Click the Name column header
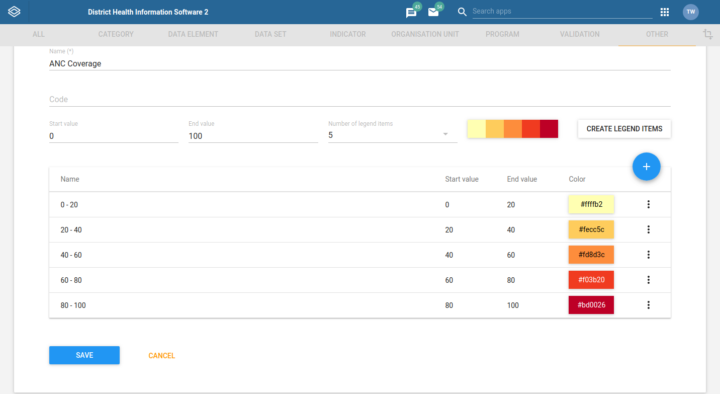 [x=70, y=179]
